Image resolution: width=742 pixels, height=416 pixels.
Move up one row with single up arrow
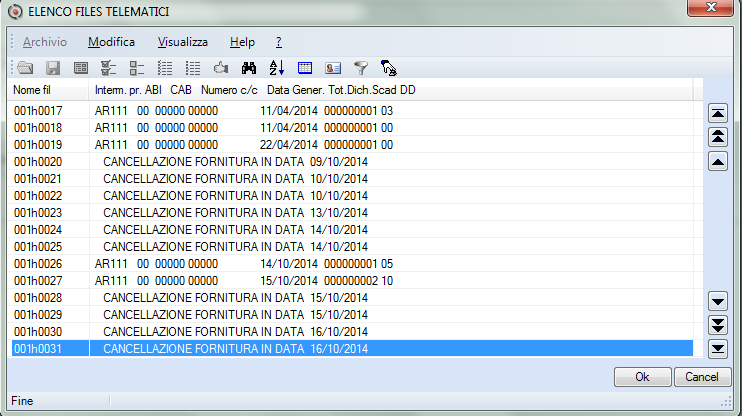718,162
